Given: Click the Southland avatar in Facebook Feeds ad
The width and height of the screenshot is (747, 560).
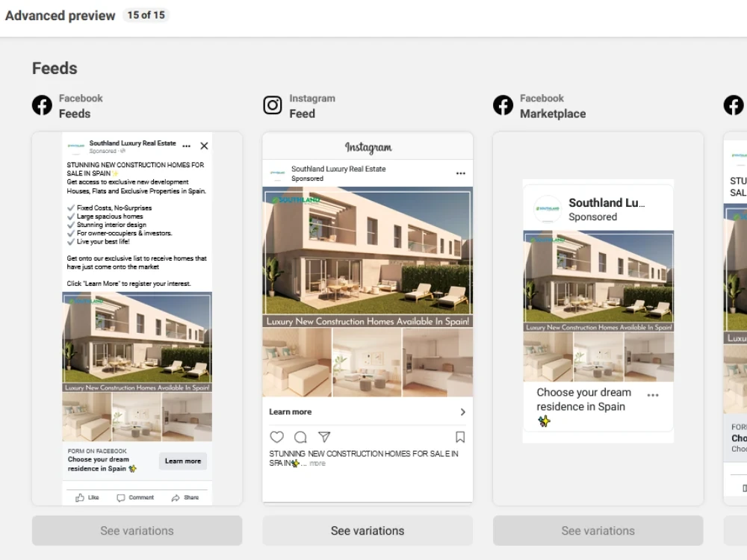Looking at the screenshot, I should pos(75,146).
